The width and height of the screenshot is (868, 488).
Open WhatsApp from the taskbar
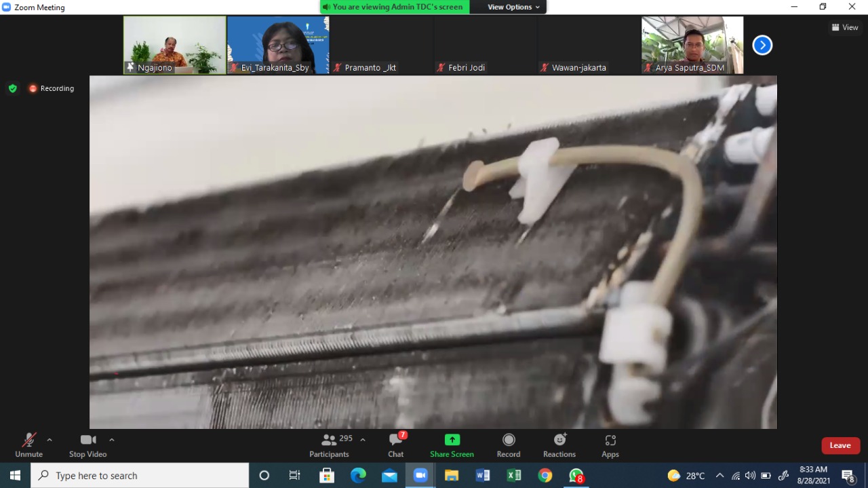[x=576, y=475]
